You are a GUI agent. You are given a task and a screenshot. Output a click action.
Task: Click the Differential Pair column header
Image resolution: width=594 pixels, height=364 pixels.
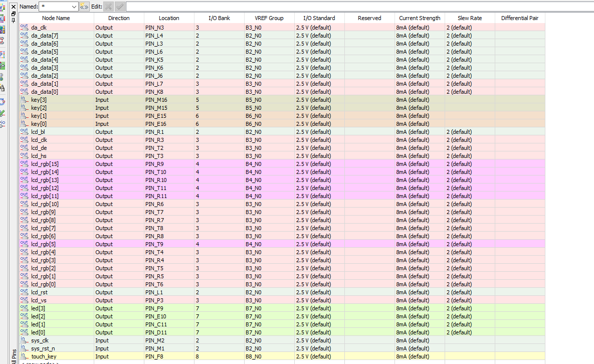click(x=520, y=18)
